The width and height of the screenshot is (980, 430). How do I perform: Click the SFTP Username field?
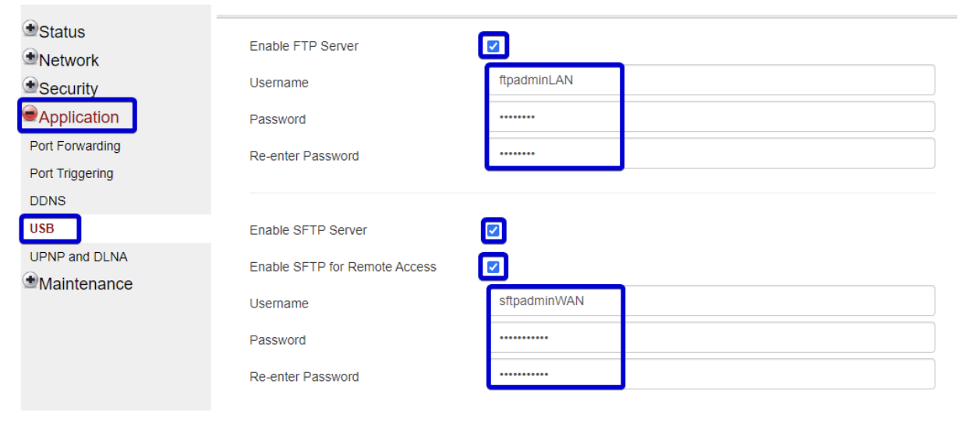(x=709, y=300)
